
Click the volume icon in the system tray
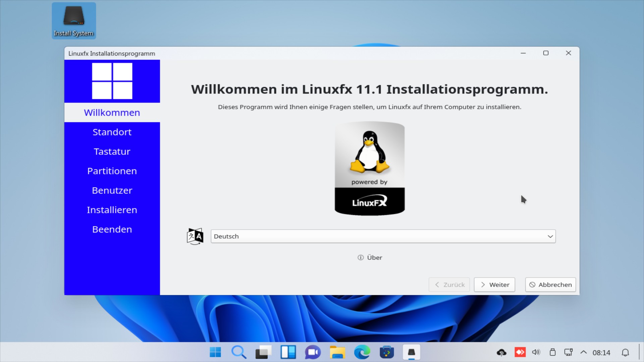coord(536,352)
